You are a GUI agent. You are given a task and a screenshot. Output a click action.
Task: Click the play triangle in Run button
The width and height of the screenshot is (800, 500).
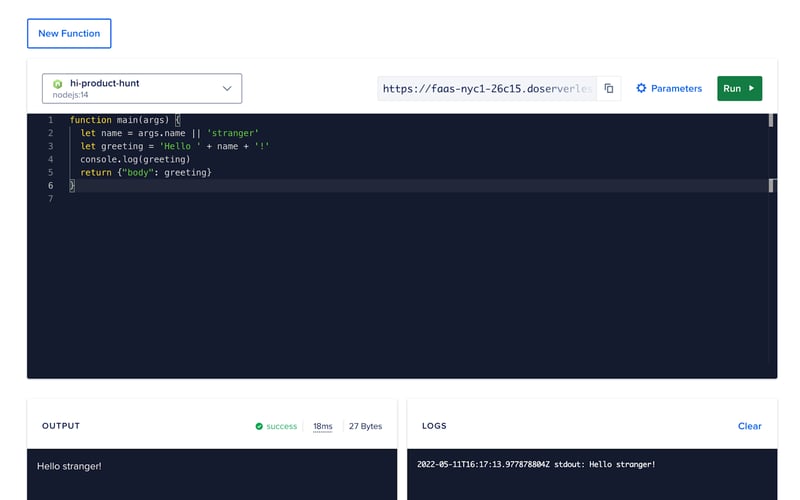pos(752,88)
